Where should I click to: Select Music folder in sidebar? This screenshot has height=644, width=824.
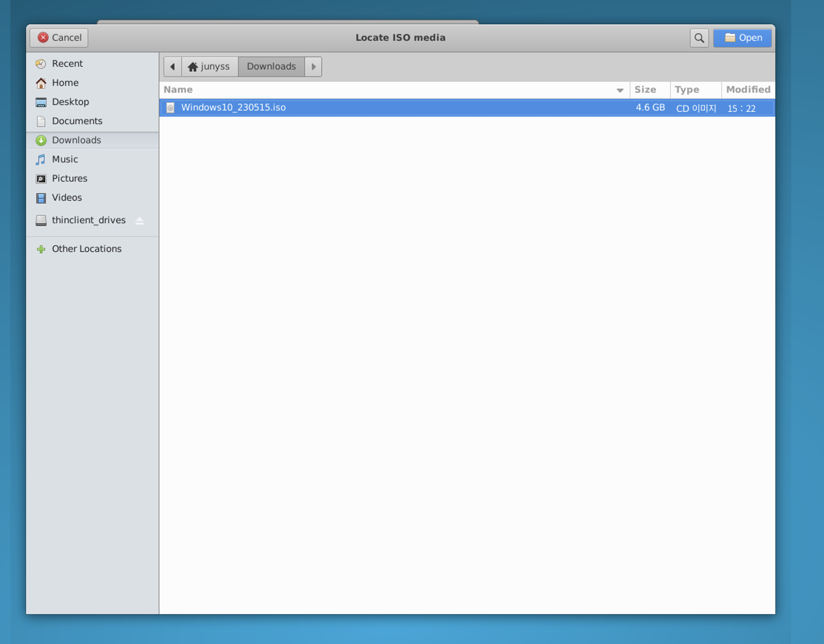(x=65, y=159)
